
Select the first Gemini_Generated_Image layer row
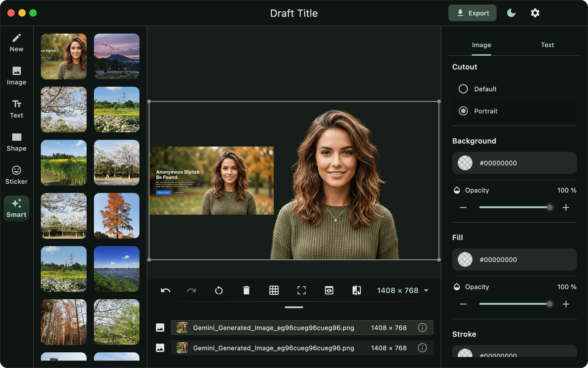pos(302,328)
